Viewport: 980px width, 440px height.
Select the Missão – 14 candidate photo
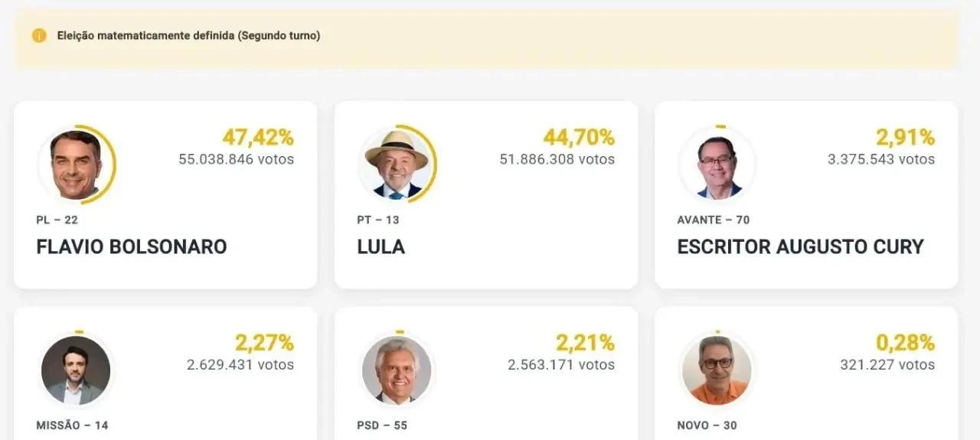pos(76,370)
